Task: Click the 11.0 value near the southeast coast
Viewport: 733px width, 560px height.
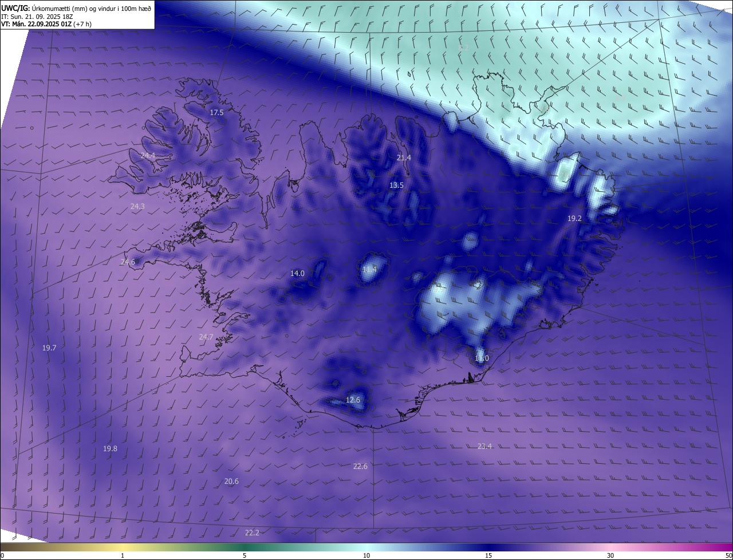Action: pos(482,358)
